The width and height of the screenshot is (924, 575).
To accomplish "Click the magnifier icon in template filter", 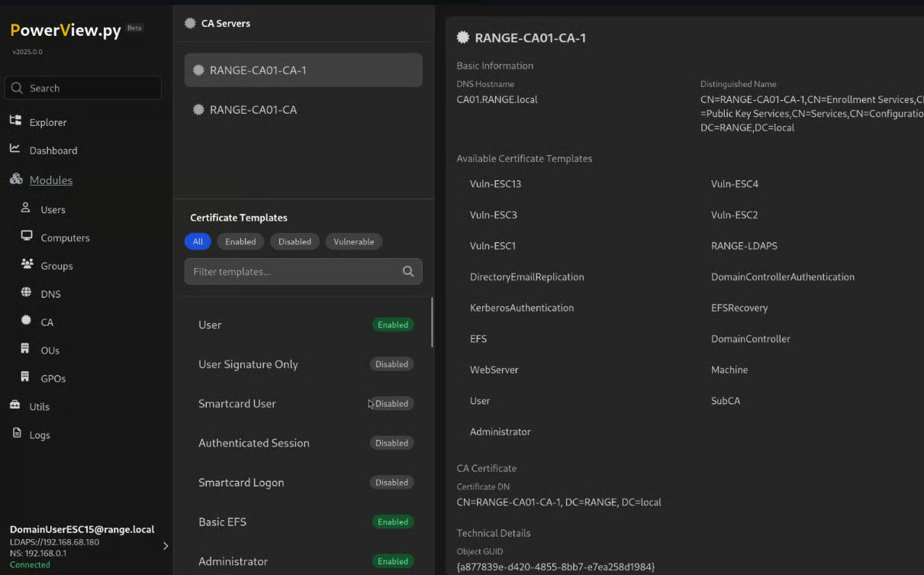I will click(x=408, y=272).
